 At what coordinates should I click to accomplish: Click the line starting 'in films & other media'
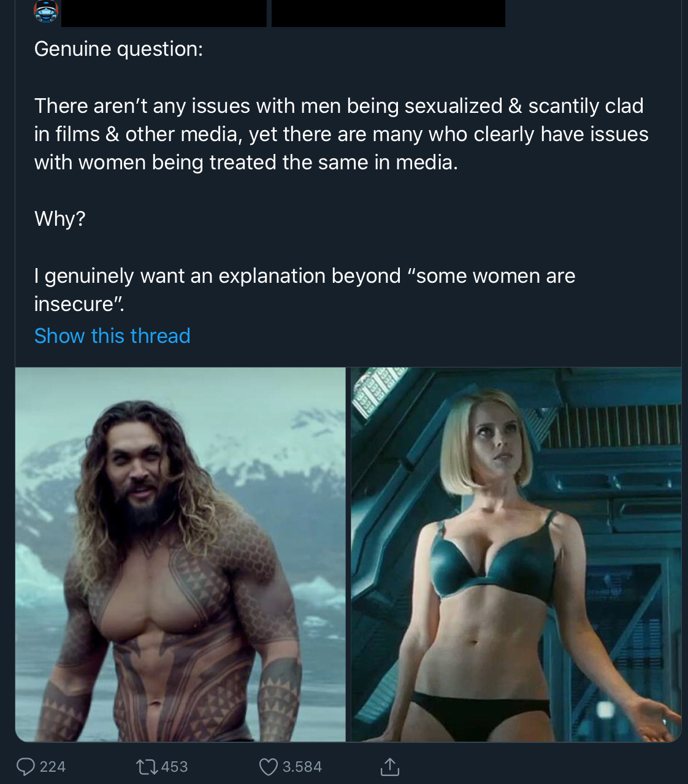tap(341, 134)
